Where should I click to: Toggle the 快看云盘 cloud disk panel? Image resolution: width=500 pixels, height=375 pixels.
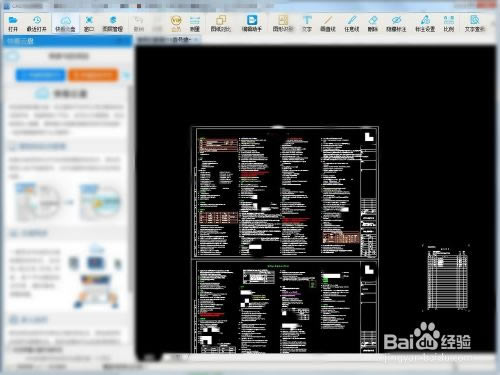pyautogui.click(x=65, y=23)
